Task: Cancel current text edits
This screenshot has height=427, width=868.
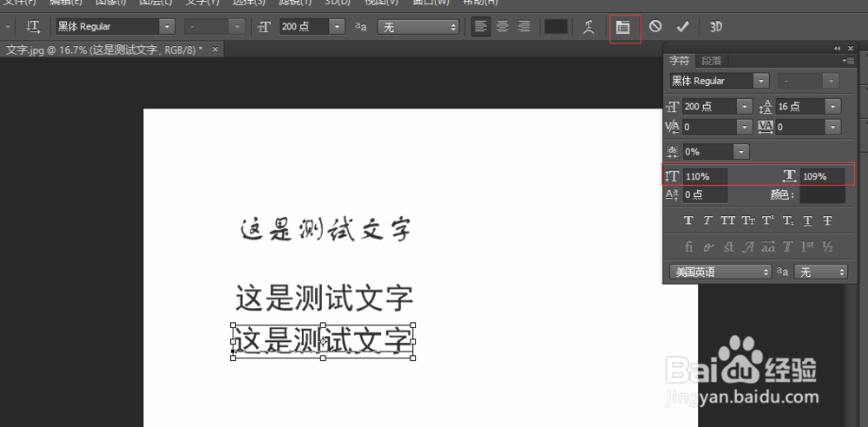Action: point(655,26)
